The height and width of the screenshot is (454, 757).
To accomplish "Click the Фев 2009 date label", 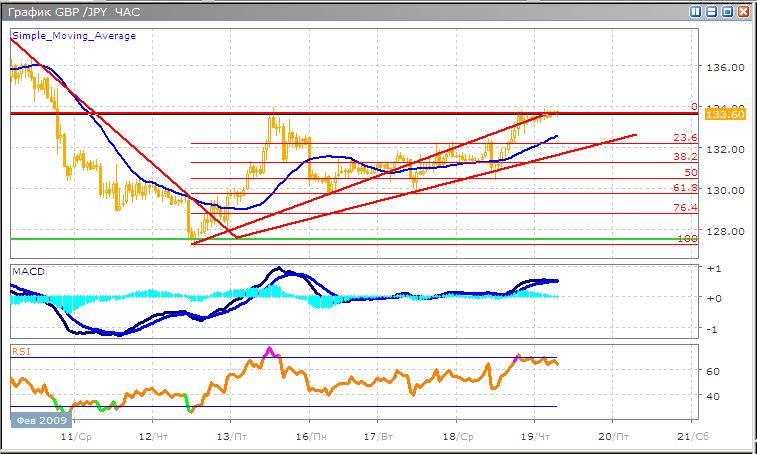I will coord(37,420).
